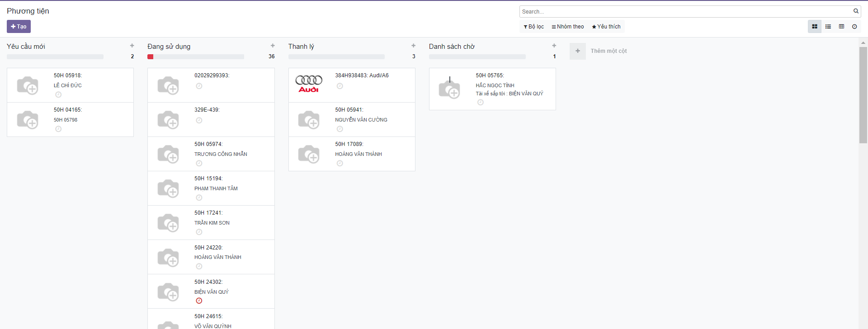The image size is (868, 329).
Task: Quick add plus in Yêu cầu mới column
Action: click(x=132, y=46)
